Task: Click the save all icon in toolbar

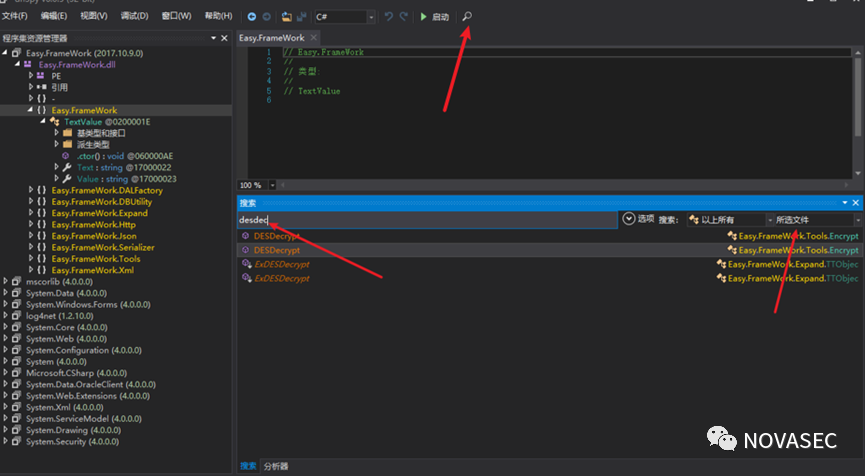Action: click(302, 17)
